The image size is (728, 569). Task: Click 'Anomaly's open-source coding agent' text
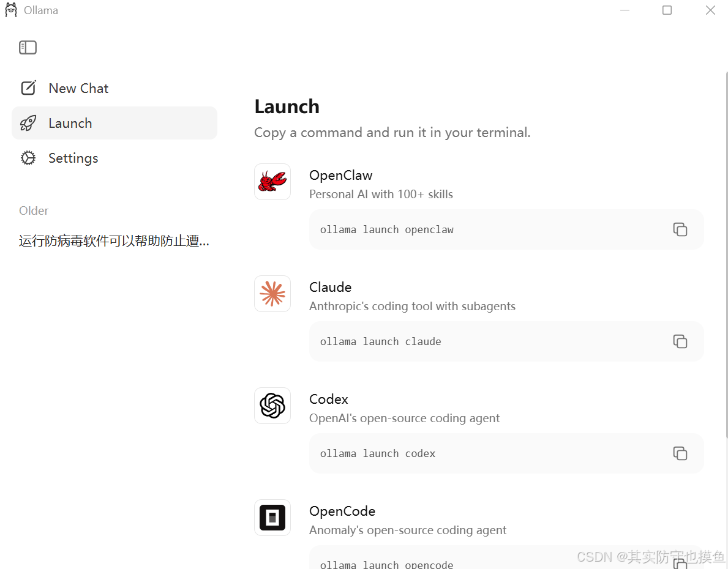point(408,530)
